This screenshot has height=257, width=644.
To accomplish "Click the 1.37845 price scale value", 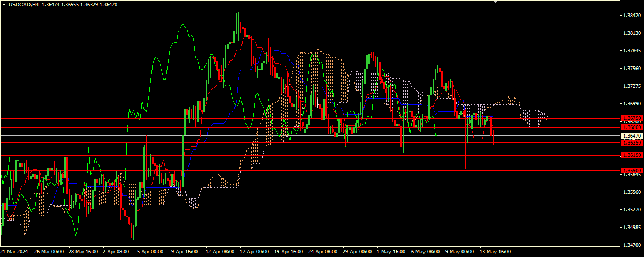I will click(x=632, y=51).
